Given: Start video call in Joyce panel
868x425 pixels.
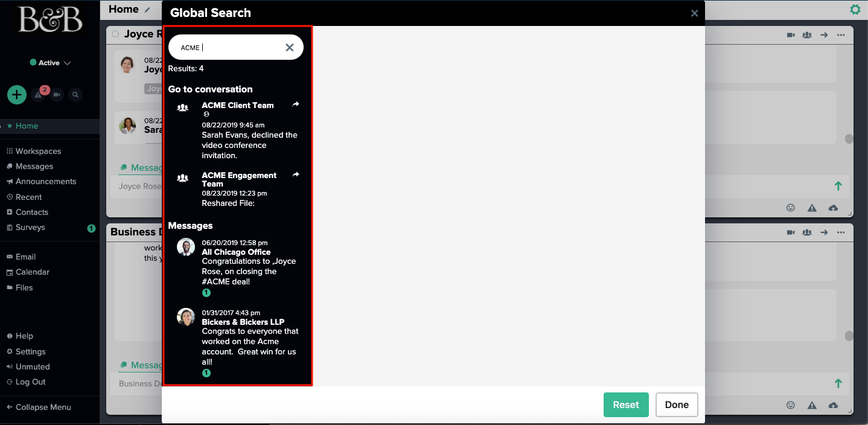Looking at the screenshot, I should pyautogui.click(x=791, y=35).
